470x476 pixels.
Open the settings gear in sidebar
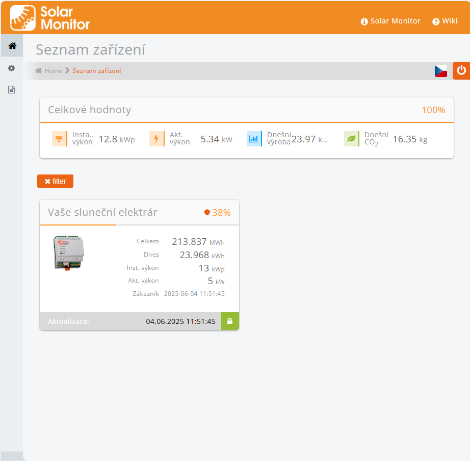[12, 68]
